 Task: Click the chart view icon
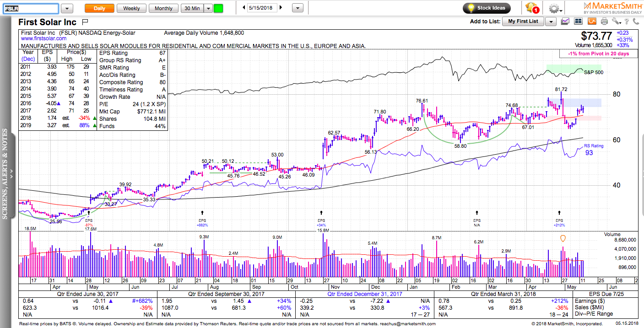[x=566, y=21]
